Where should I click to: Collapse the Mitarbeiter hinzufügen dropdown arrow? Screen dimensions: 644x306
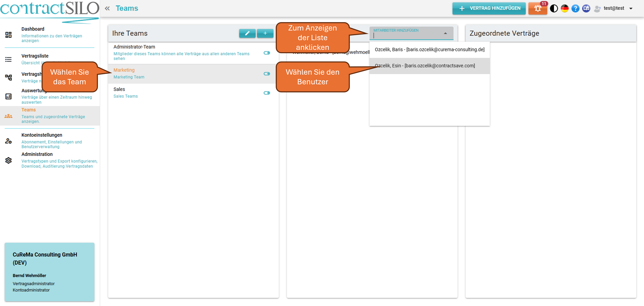tap(445, 33)
